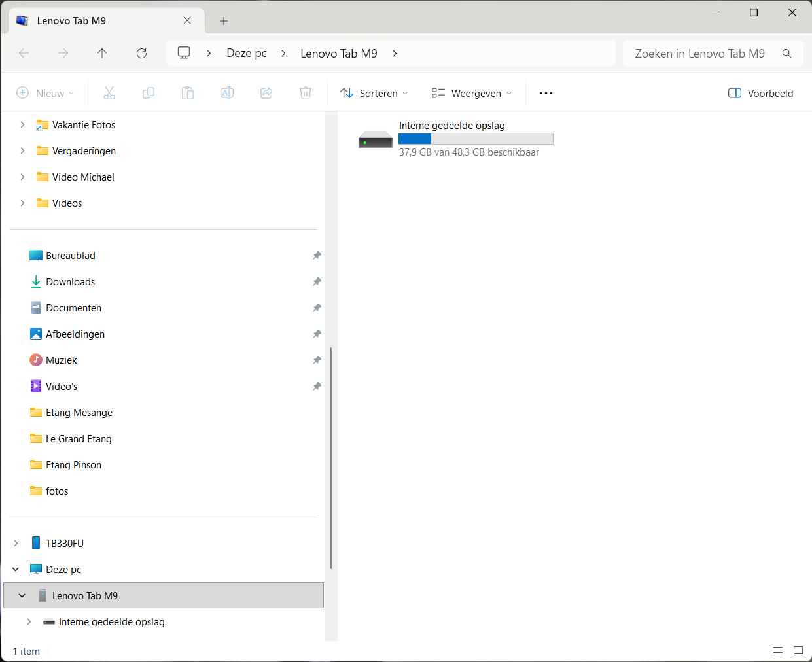The width and height of the screenshot is (812, 662).
Task: Click the Up one level arrow
Action: tap(102, 53)
